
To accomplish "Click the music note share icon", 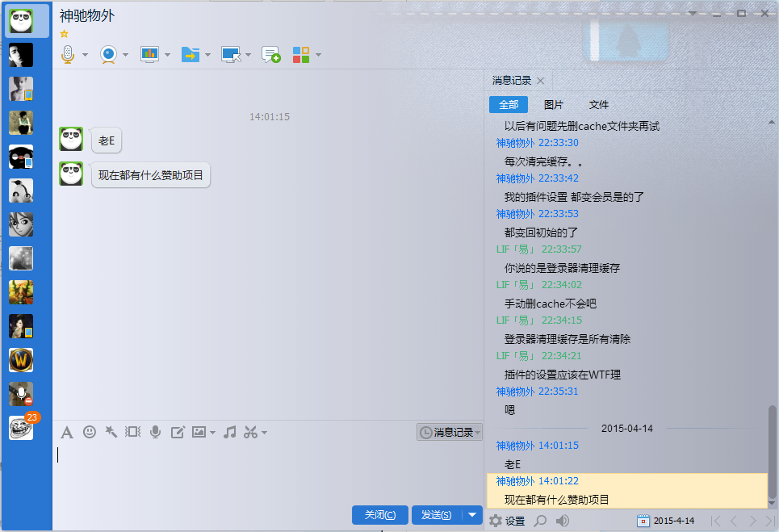I will 229,432.
